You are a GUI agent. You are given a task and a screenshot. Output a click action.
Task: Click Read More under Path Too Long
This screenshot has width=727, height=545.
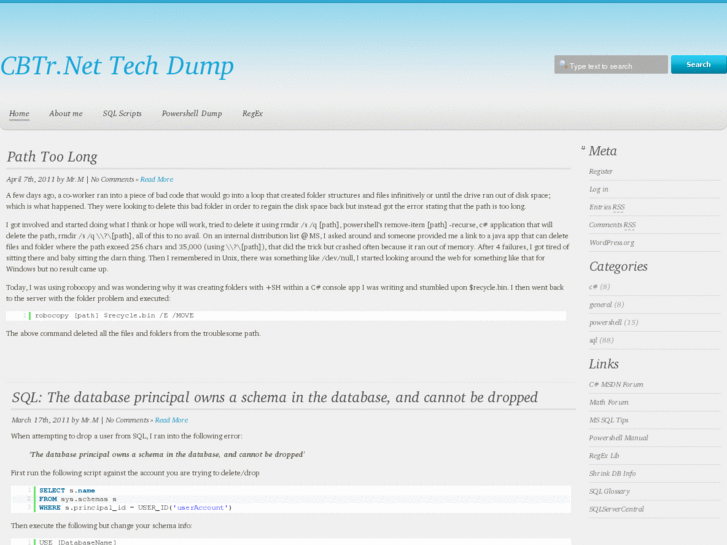[x=157, y=180]
